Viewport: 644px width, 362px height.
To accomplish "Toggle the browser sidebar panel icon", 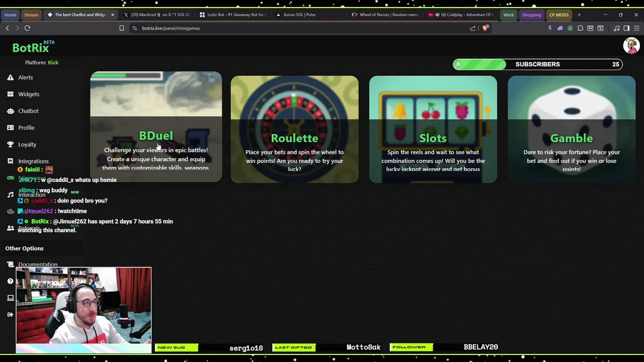I will 626,28.
